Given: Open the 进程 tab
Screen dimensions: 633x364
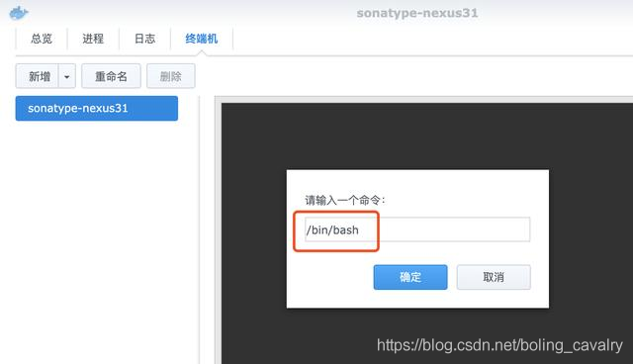Looking at the screenshot, I should (x=93, y=39).
